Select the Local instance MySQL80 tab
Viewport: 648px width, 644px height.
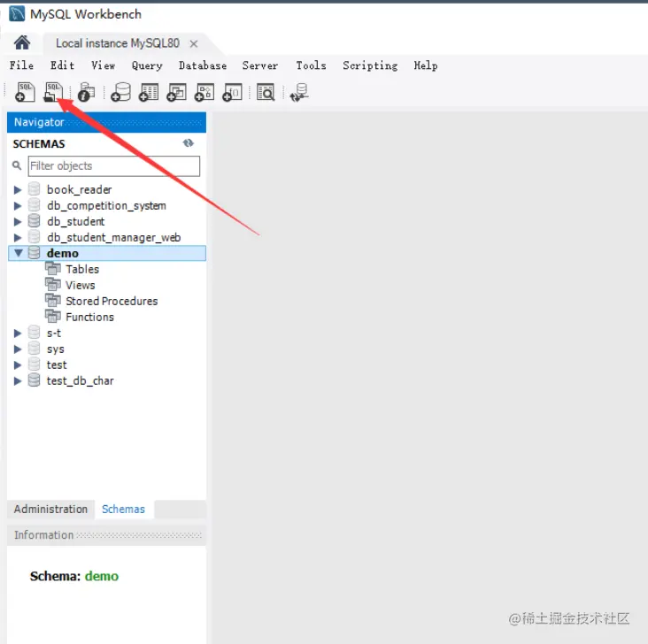pyautogui.click(x=118, y=43)
